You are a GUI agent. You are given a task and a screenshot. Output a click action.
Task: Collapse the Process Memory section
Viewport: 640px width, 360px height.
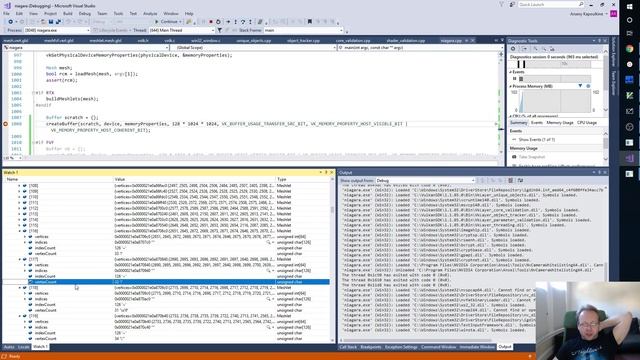click(510, 87)
